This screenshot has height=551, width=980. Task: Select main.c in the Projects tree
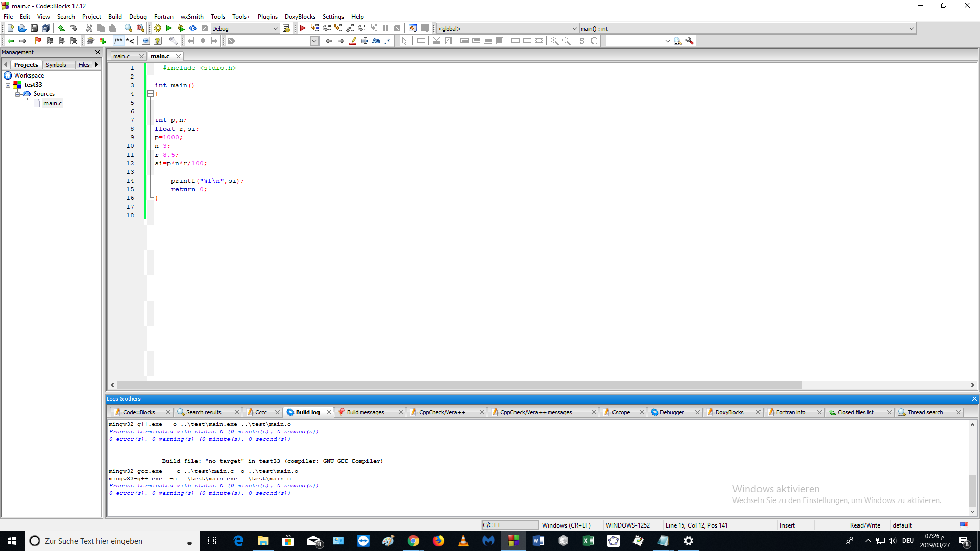(x=52, y=103)
